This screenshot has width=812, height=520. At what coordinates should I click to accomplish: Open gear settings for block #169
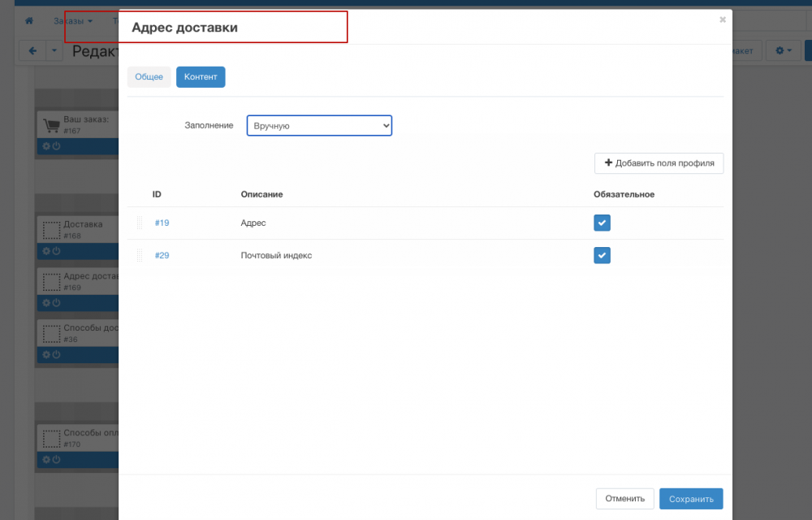pyautogui.click(x=46, y=302)
